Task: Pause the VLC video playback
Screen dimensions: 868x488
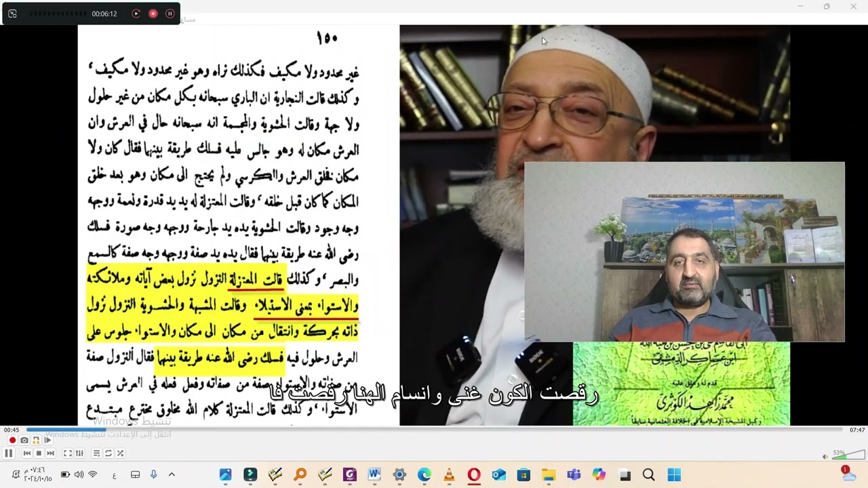Action: 9,453
